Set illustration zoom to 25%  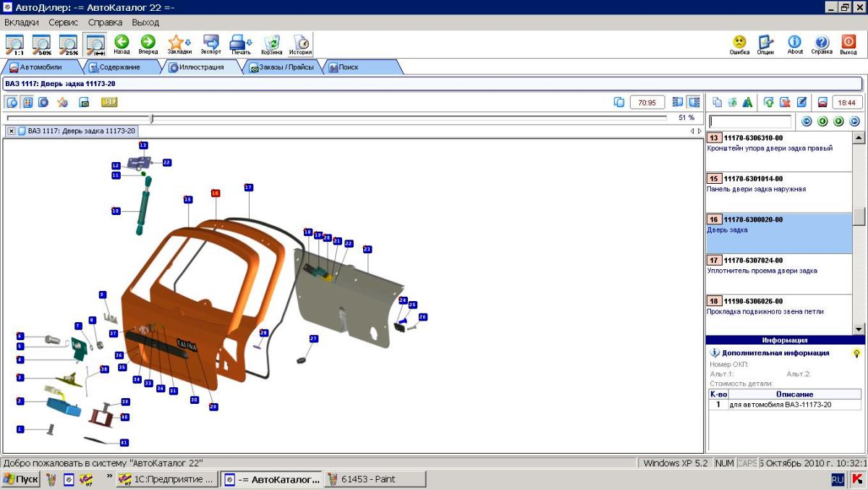pyautogui.click(x=68, y=45)
